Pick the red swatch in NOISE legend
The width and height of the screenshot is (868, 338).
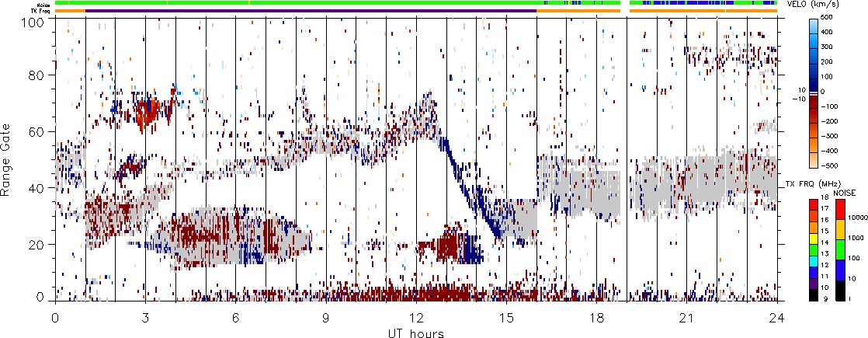(x=840, y=208)
